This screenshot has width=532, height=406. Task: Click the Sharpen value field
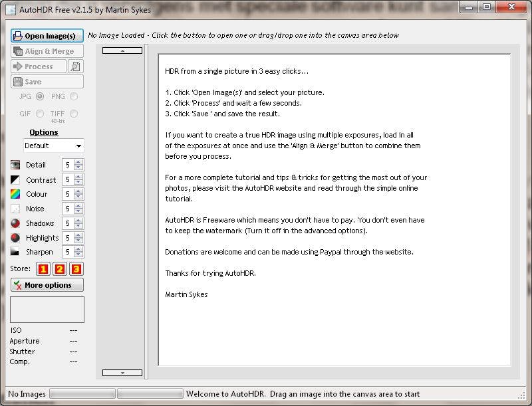[68, 252]
